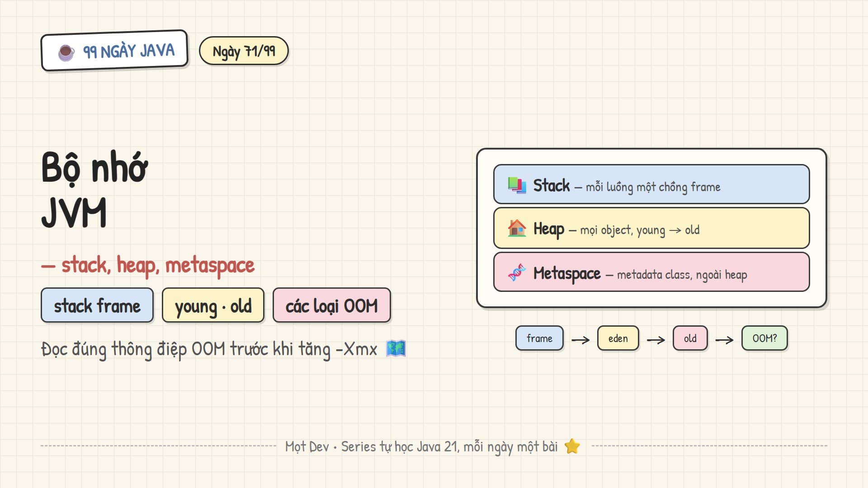Select the 'các loại OOM' tag
The width and height of the screenshot is (868, 488).
(332, 305)
